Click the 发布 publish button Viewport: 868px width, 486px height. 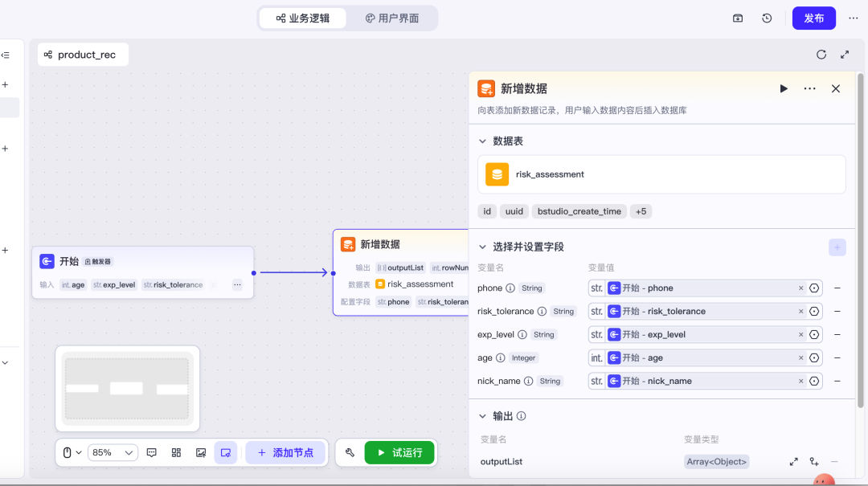pos(813,18)
